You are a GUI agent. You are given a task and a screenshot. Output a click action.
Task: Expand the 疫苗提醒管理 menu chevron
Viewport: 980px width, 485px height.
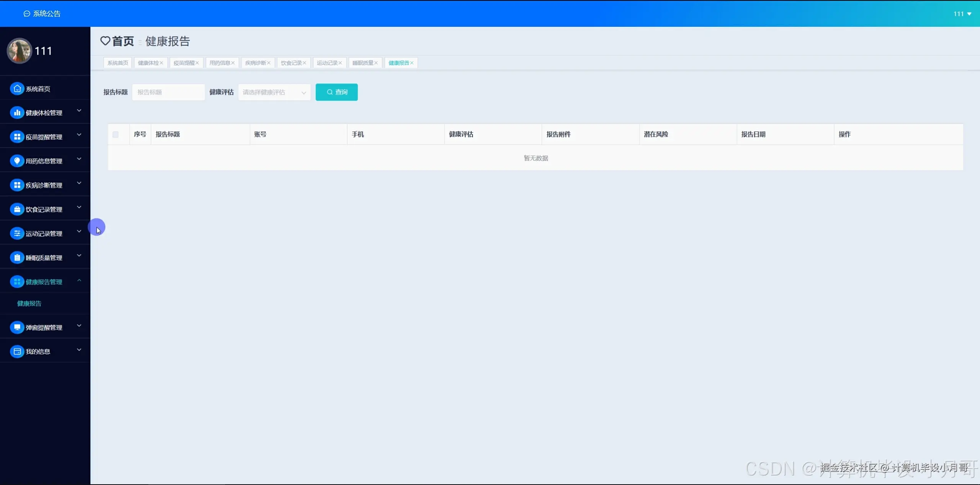[79, 135]
